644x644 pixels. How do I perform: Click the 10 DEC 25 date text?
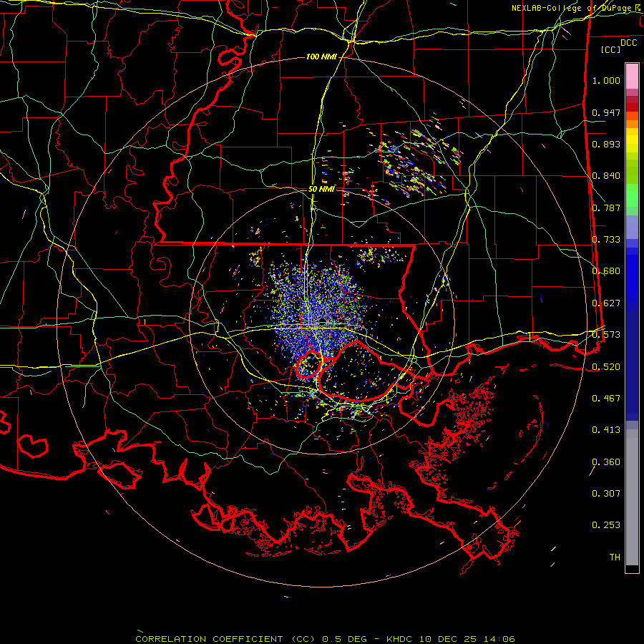click(x=448, y=639)
